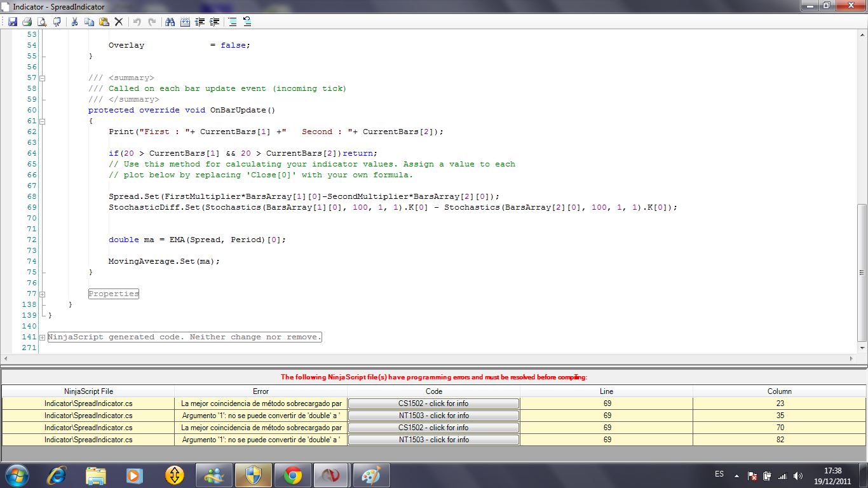
Task: Sort the error list by Column header
Action: tap(780, 391)
